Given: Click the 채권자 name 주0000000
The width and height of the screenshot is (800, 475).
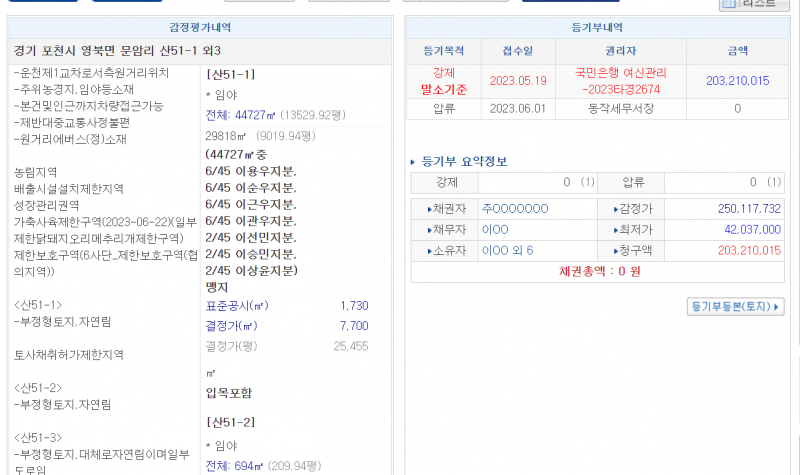Looking at the screenshot, I should (x=515, y=209).
